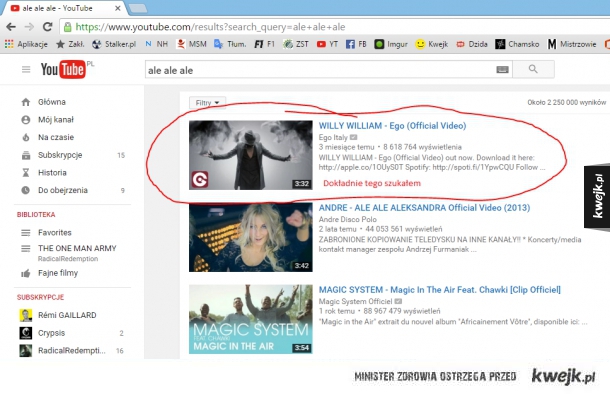The width and height of the screenshot is (610, 395).
Task: Open the FB Facebook bookmark
Action: pyautogui.click(x=356, y=44)
